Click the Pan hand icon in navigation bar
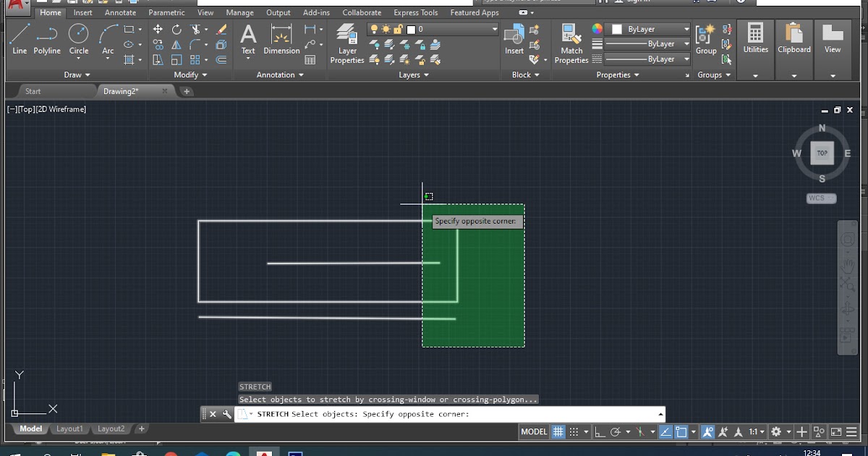 click(x=847, y=266)
